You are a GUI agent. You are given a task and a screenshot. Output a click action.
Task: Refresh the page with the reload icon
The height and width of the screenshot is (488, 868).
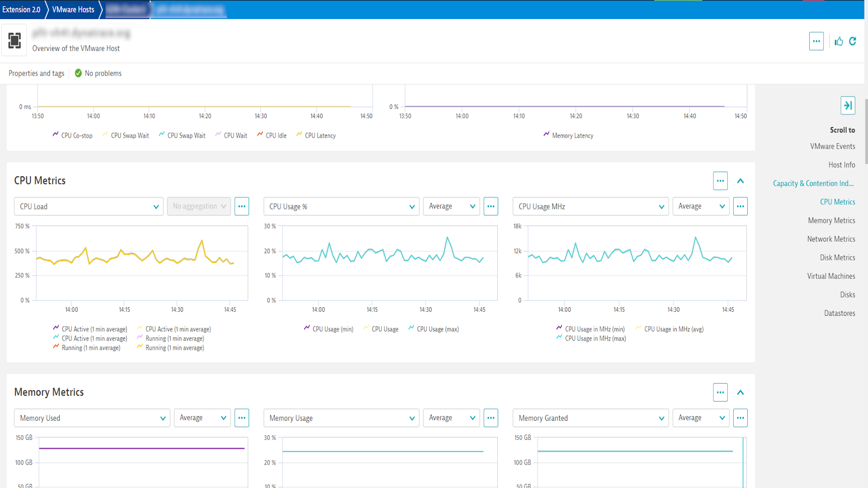pos(853,41)
